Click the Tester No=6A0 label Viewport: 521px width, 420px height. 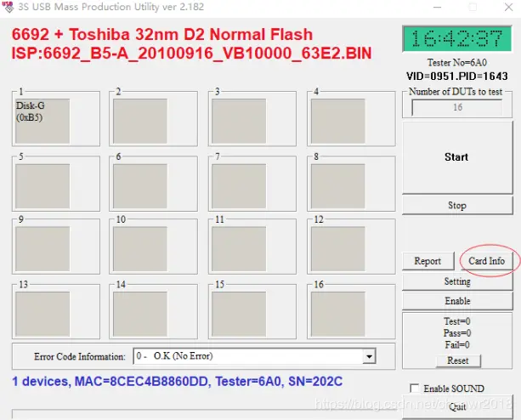pyautogui.click(x=457, y=62)
